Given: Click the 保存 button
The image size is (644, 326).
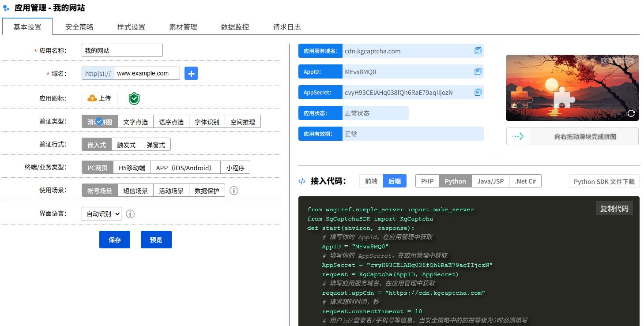Looking at the screenshot, I should (115, 240).
